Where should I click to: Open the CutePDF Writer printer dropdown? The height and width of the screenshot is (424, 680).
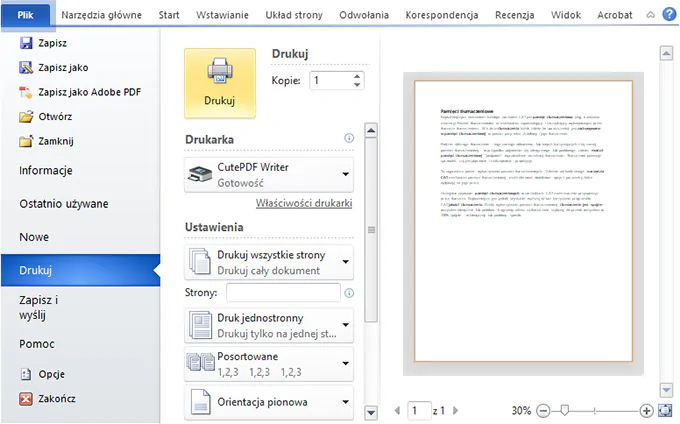(269, 175)
